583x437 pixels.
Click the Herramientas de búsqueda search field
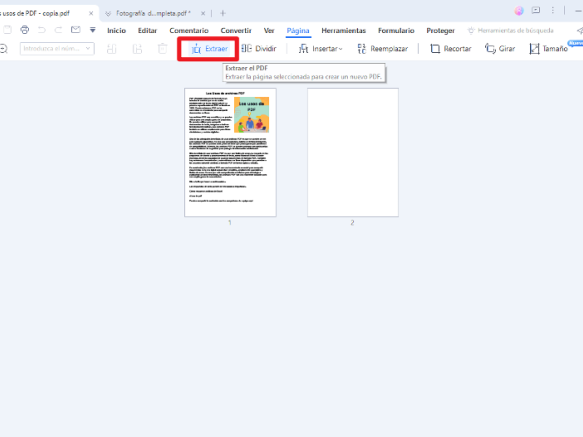[511, 30]
